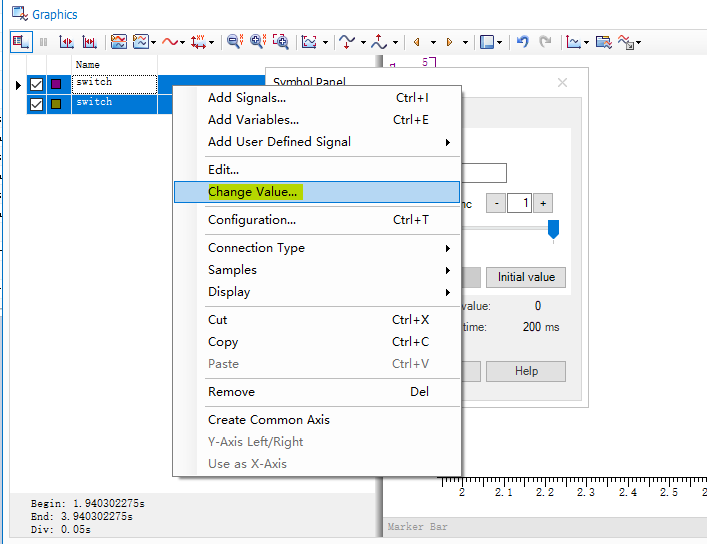Click the export graph window icon

point(604,42)
